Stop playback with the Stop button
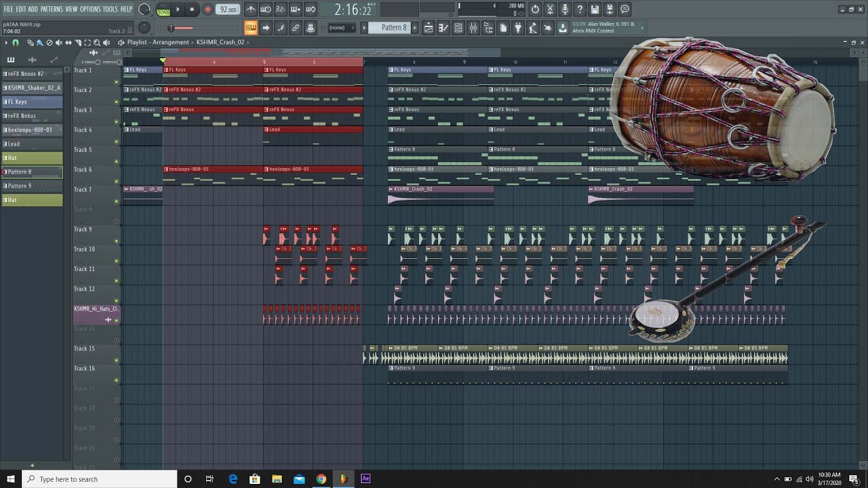The width and height of the screenshot is (868, 488). [x=192, y=9]
